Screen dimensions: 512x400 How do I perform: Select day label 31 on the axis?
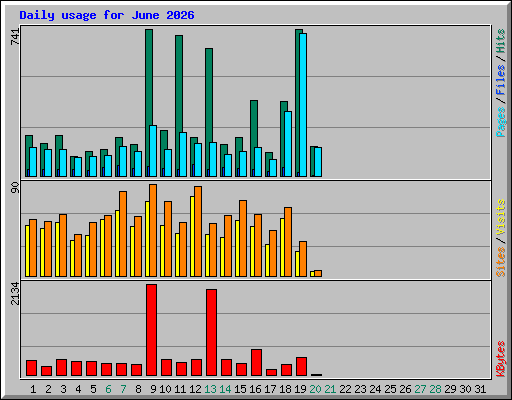pos(480,389)
